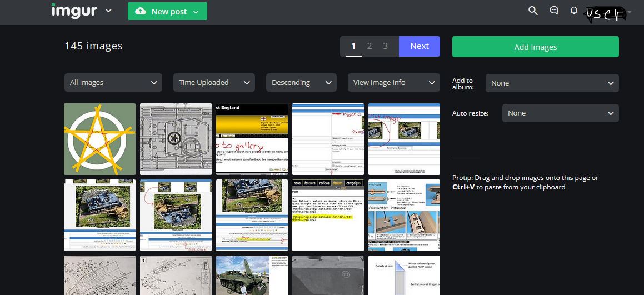Image resolution: width=644 pixels, height=295 pixels.
Task: Expand the View Image Info dropdown
Action: pyautogui.click(x=393, y=82)
